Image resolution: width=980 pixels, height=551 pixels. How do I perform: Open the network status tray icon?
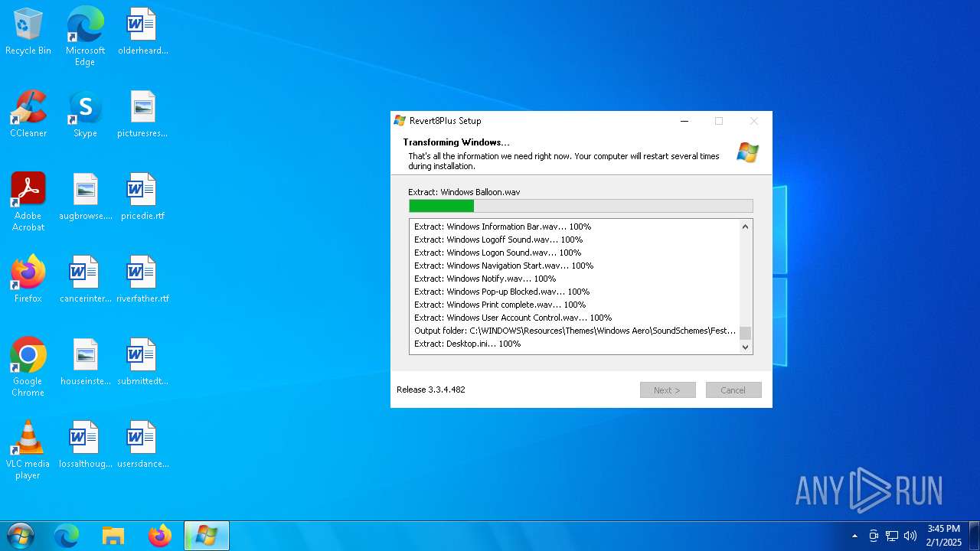(x=892, y=536)
